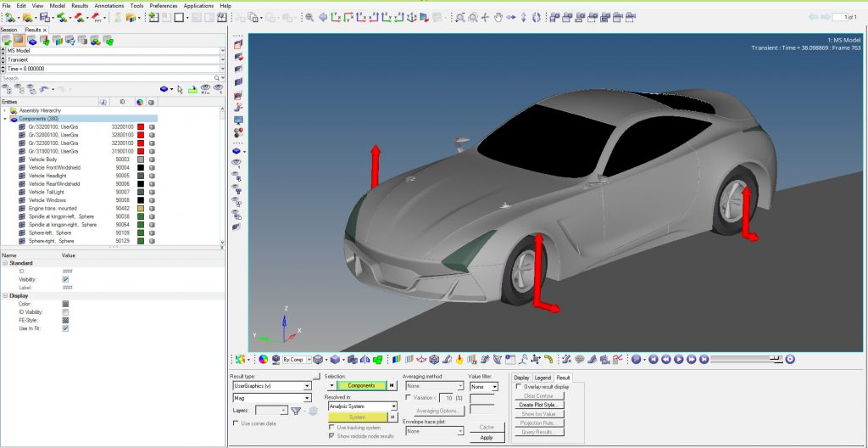
Task: Switch to the Legend tab
Action: pos(542,377)
